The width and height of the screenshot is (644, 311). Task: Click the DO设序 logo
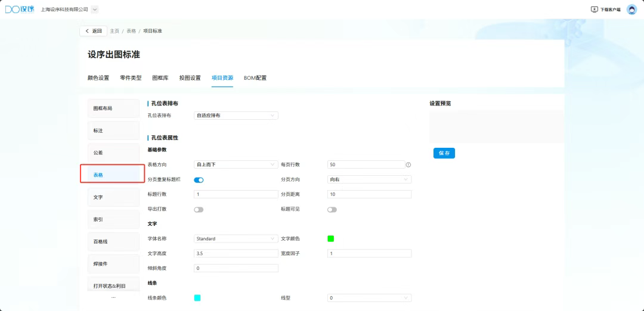pos(20,9)
